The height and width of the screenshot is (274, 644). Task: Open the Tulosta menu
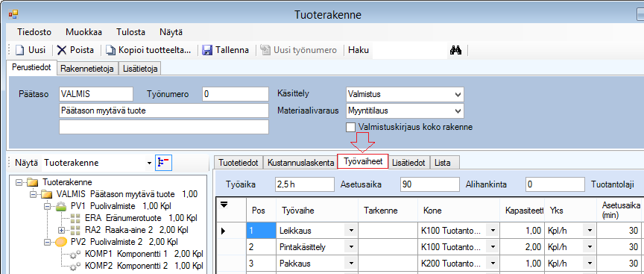pos(130,32)
